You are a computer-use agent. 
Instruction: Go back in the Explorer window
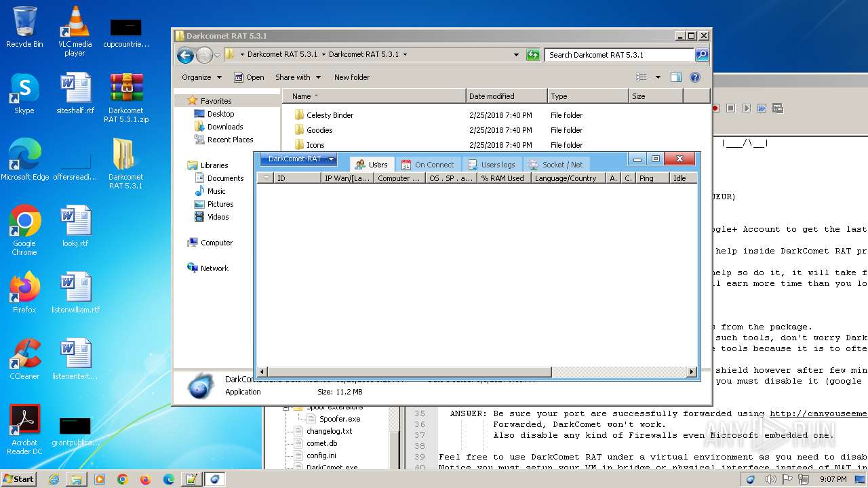coord(185,55)
